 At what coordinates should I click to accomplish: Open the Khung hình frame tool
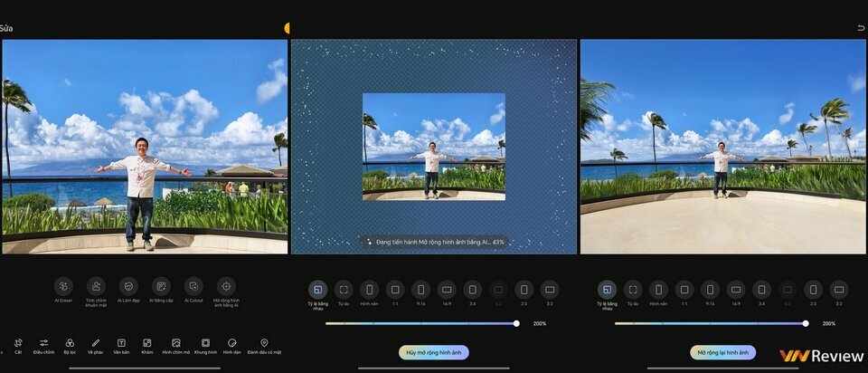pyautogui.click(x=205, y=343)
